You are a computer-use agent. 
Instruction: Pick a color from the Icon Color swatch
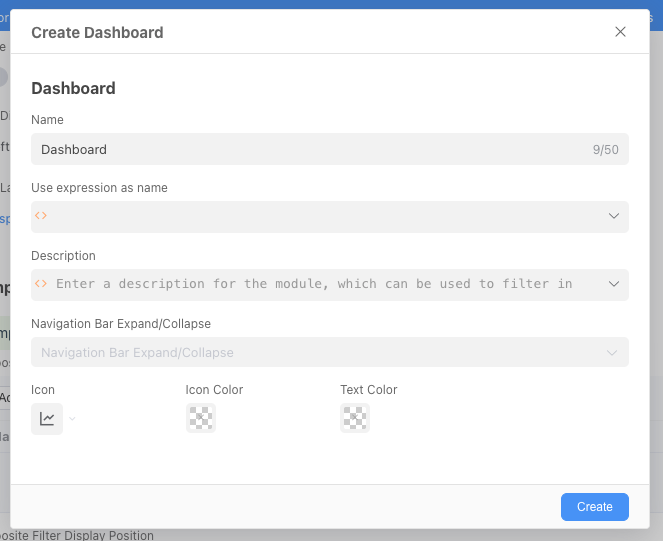(201, 419)
